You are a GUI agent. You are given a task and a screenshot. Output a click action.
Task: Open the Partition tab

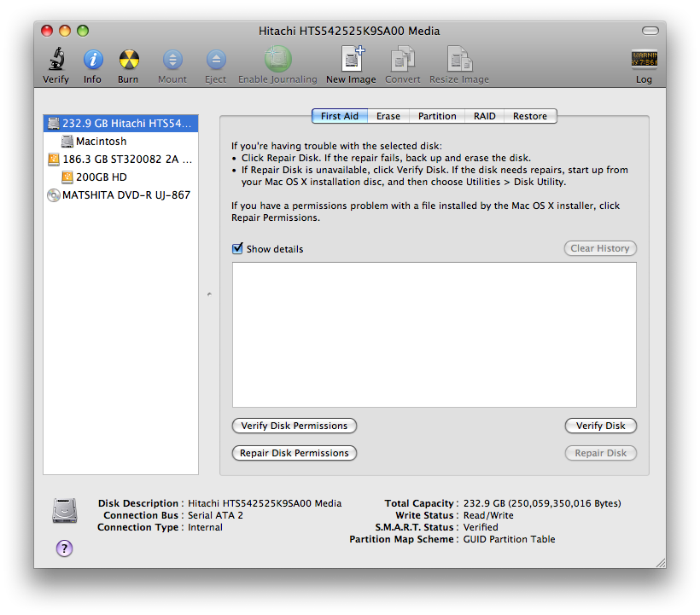point(437,116)
